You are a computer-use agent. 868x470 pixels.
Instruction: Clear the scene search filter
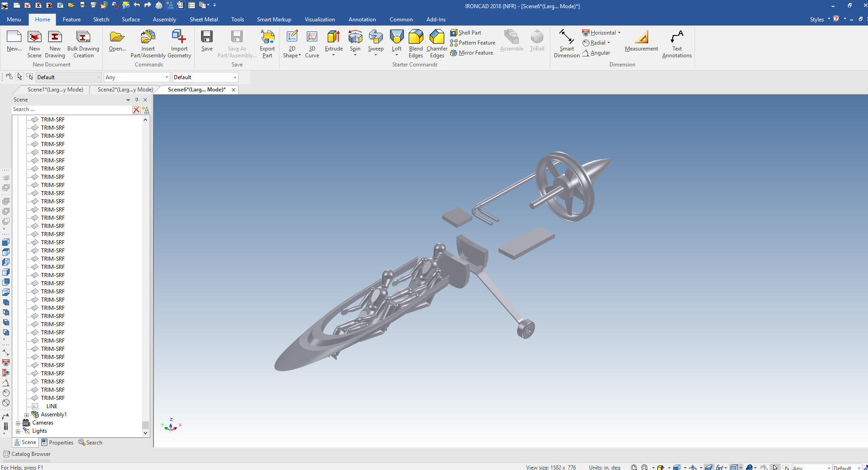coord(136,110)
